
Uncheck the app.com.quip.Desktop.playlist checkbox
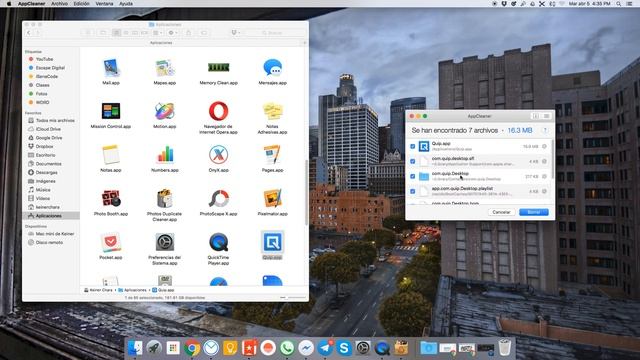pyautogui.click(x=413, y=191)
